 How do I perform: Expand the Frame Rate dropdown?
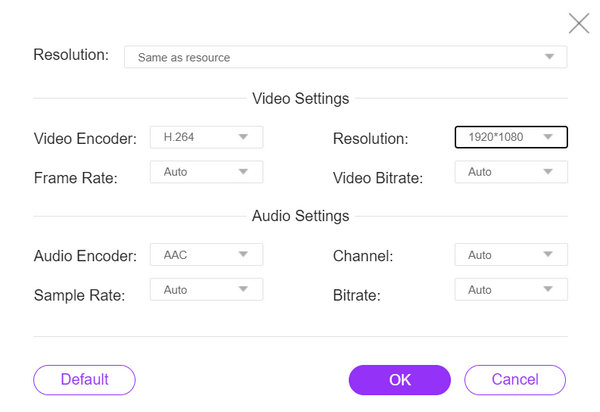tap(206, 172)
